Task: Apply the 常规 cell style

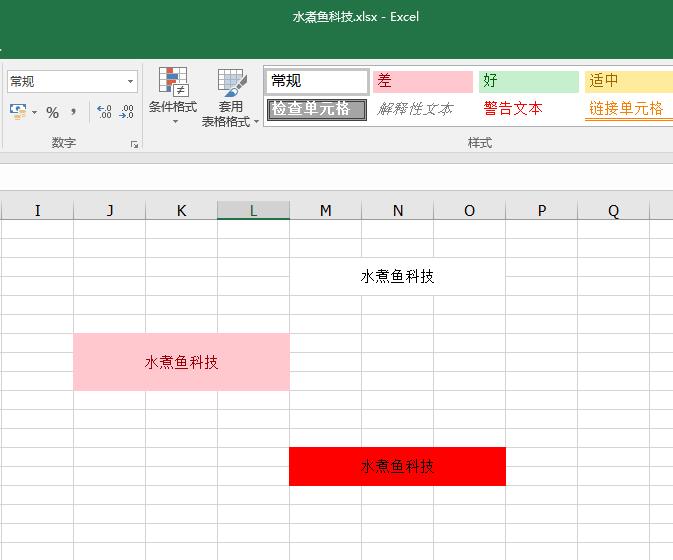Action: point(317,81)
